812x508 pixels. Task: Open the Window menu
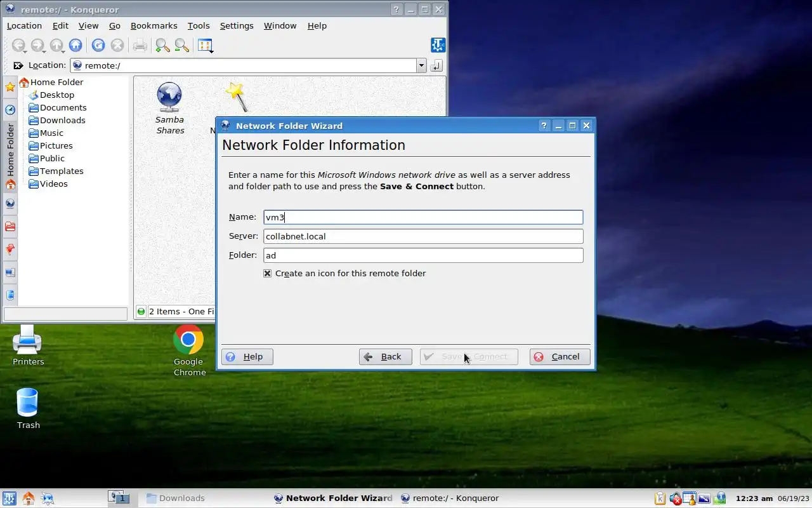click(280, 25)
